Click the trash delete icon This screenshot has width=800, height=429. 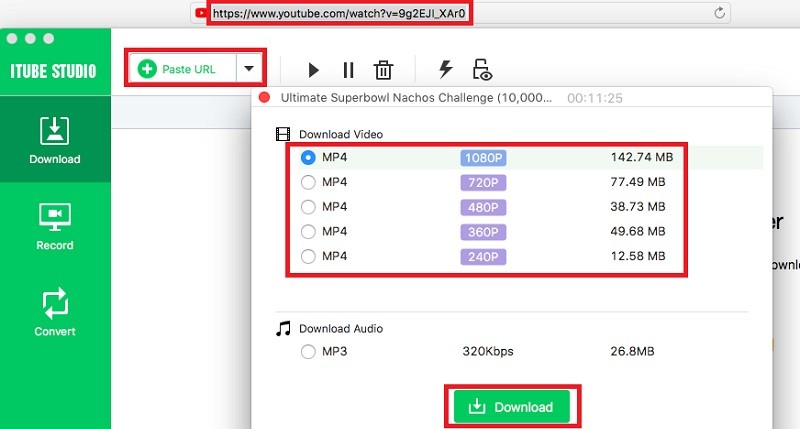pos(383,70)
